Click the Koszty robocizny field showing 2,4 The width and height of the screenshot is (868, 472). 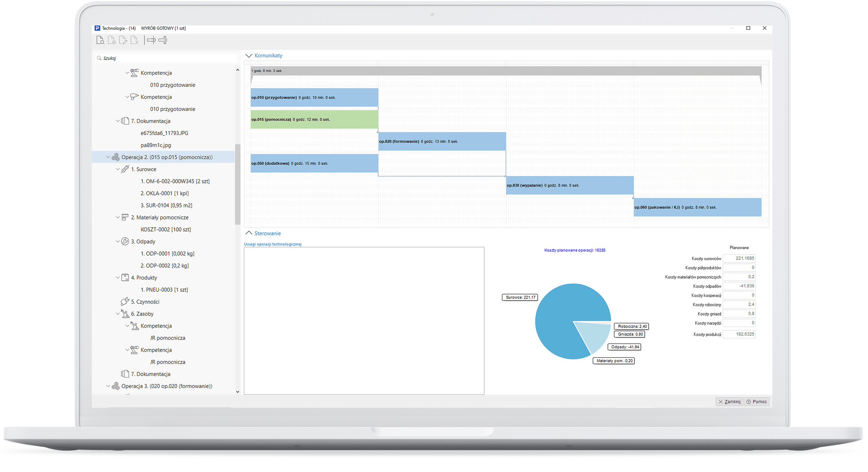[x=739, y=305]
